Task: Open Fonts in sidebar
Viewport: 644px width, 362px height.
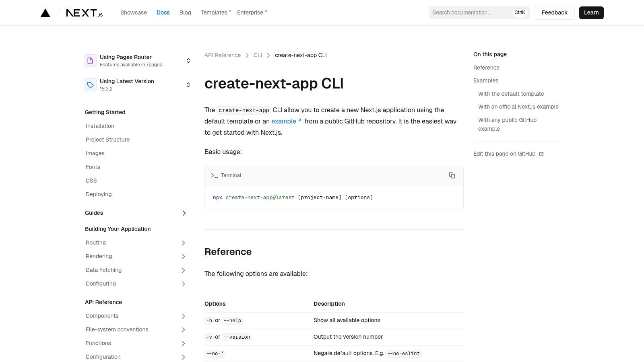Action: (93, 167)
